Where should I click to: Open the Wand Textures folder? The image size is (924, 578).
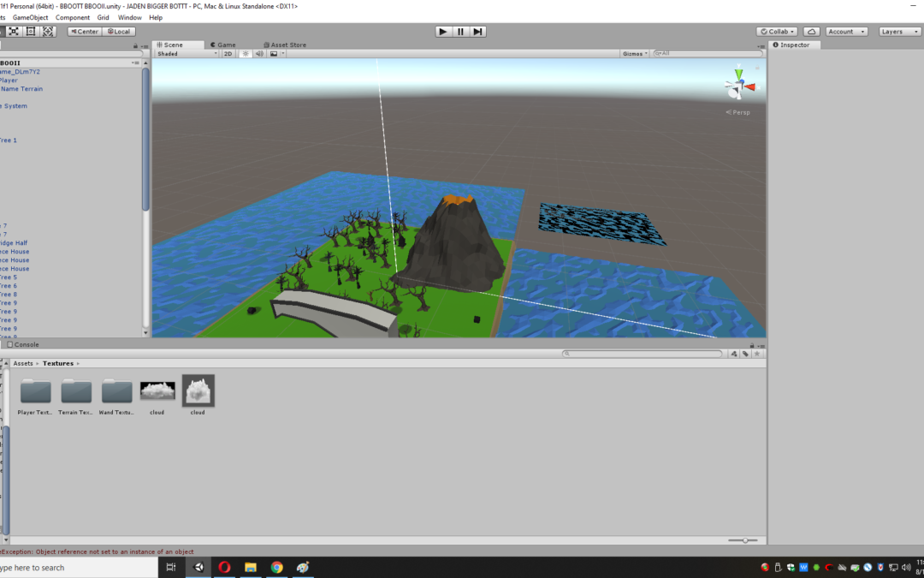[116, 396]
